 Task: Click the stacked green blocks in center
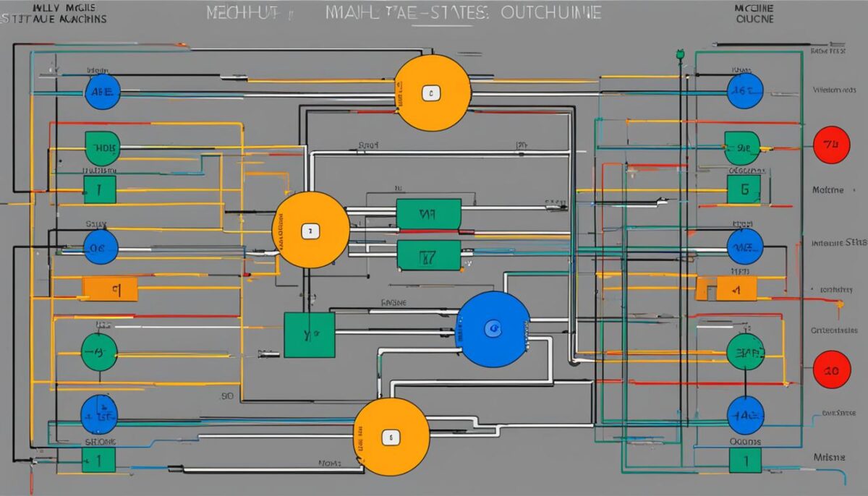(x=428, y=233)
